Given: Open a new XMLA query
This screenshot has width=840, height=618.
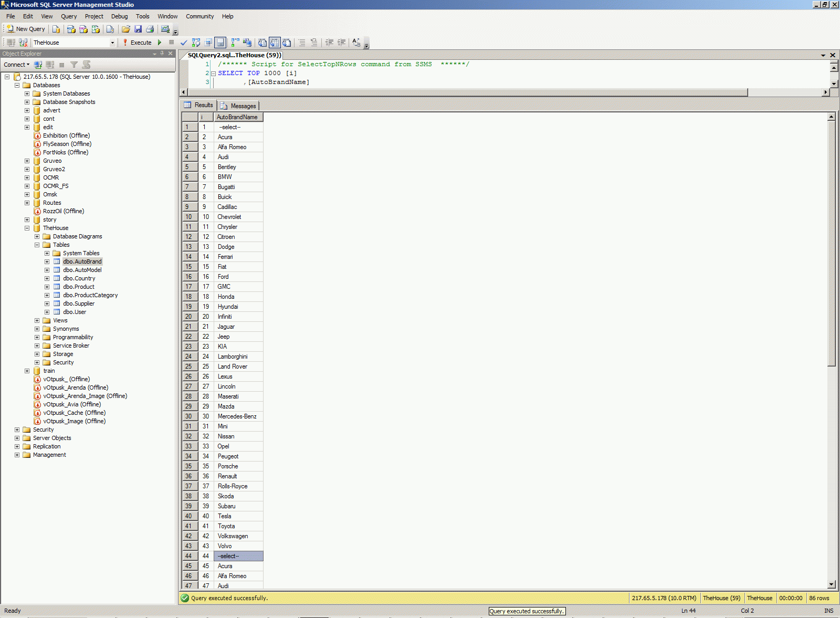Looking at the screenshot, I should (95, 29).
